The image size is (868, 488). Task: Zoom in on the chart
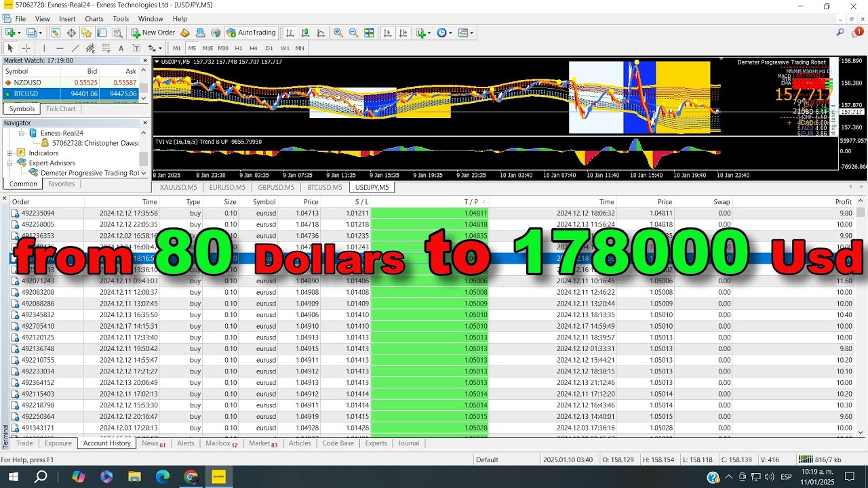(x=338, y=33)
